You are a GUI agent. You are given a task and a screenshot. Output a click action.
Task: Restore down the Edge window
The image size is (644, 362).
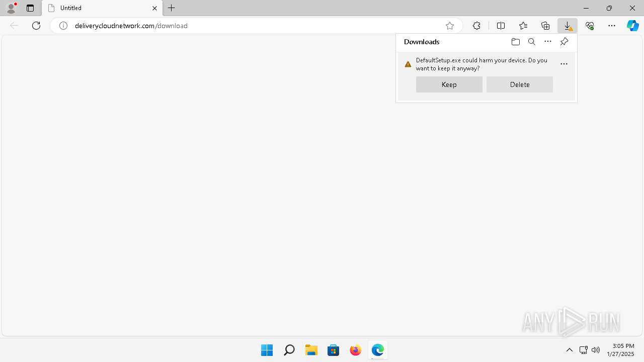(x=609, y=8)
